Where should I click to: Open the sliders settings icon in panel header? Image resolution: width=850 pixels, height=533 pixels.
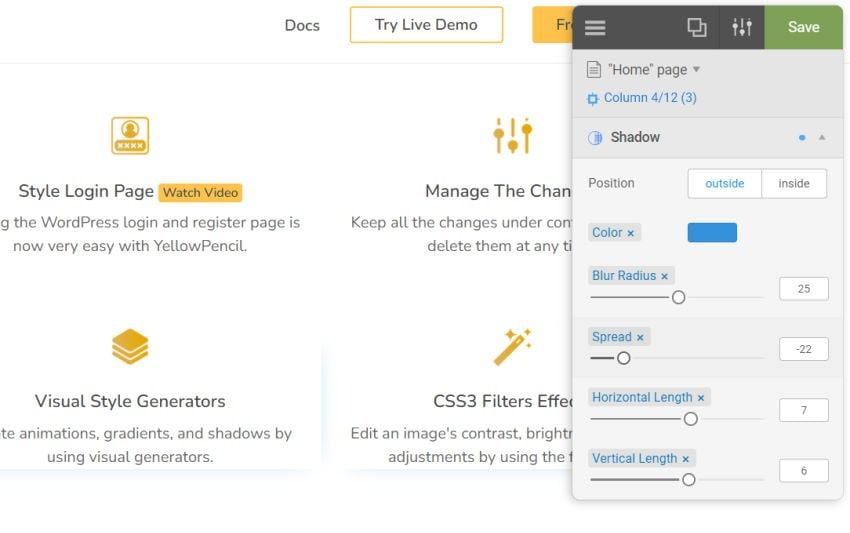pyautogui.click(x=742, y=27)
